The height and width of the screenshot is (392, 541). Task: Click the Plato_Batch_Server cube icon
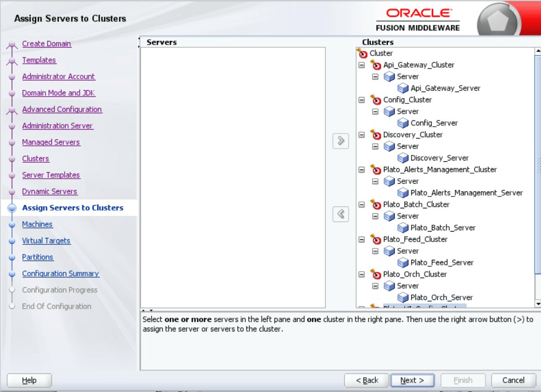[403, 227]
